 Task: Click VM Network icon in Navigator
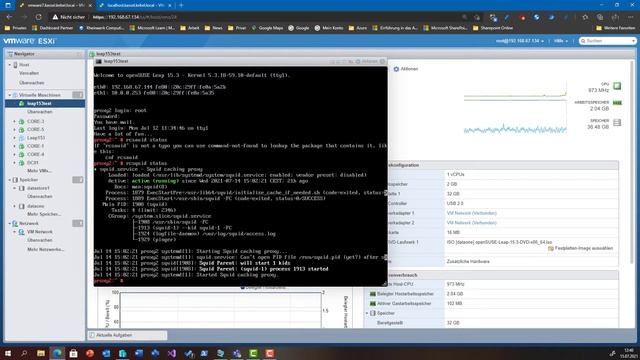coord(22,232)
